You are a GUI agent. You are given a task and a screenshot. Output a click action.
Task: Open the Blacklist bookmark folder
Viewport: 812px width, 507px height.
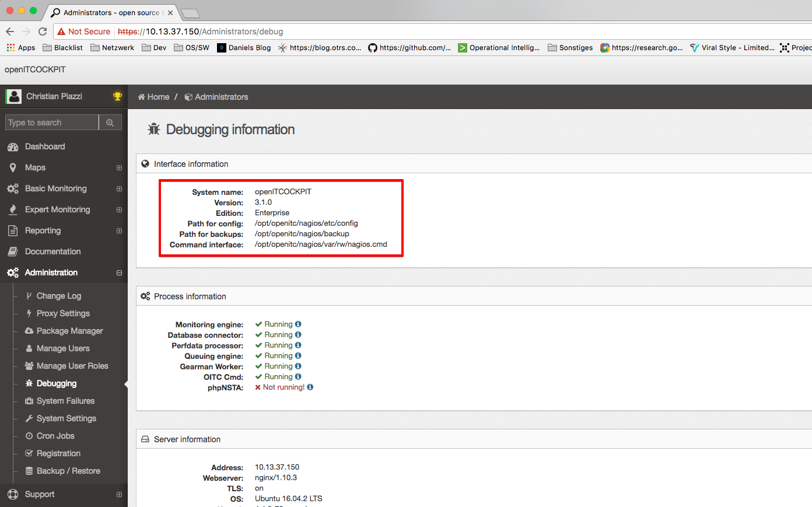pyautogui.click(x=63, y=48)
